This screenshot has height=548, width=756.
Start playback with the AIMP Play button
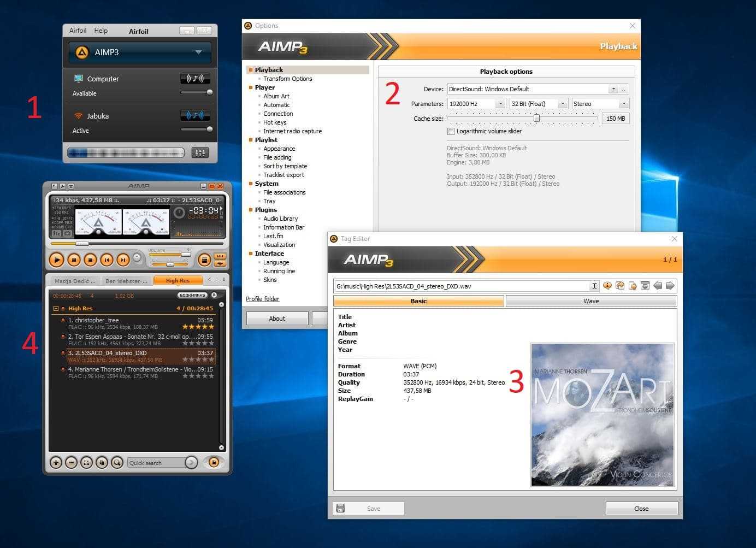pyautogui.click(x=56, y=260)
